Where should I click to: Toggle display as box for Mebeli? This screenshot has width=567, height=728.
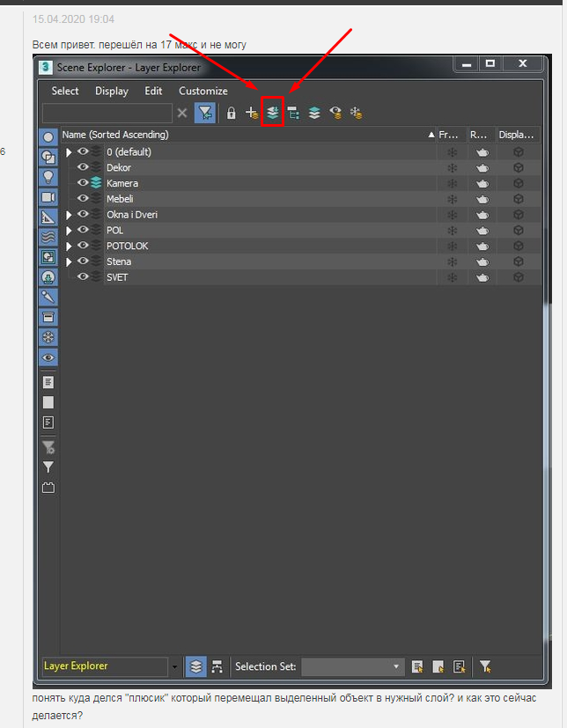(519, 199)
